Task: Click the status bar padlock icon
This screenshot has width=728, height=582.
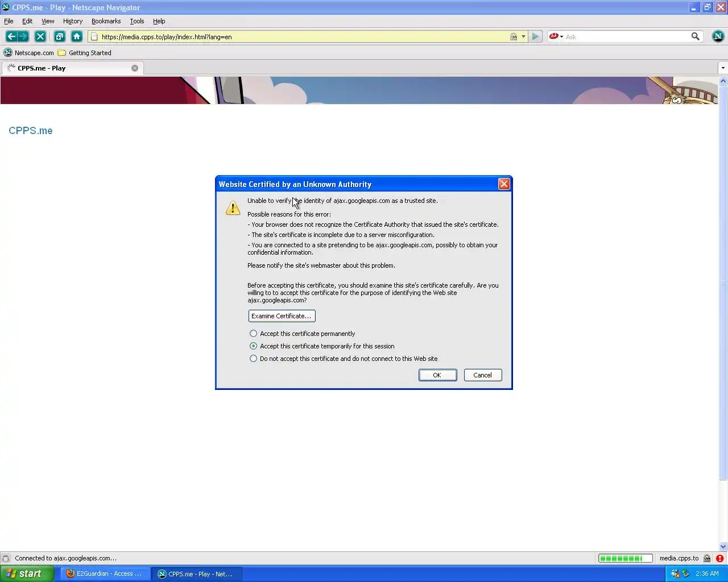Action: [x=707, y=558]
